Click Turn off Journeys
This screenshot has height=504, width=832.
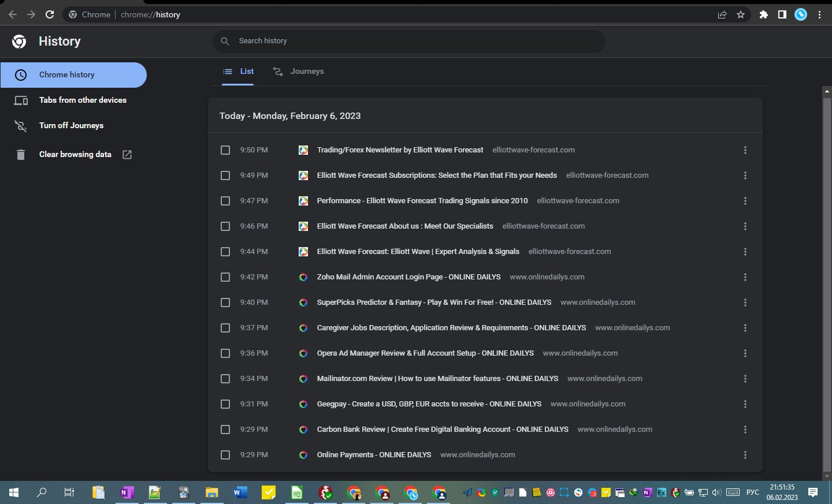(x=71, y=125)
